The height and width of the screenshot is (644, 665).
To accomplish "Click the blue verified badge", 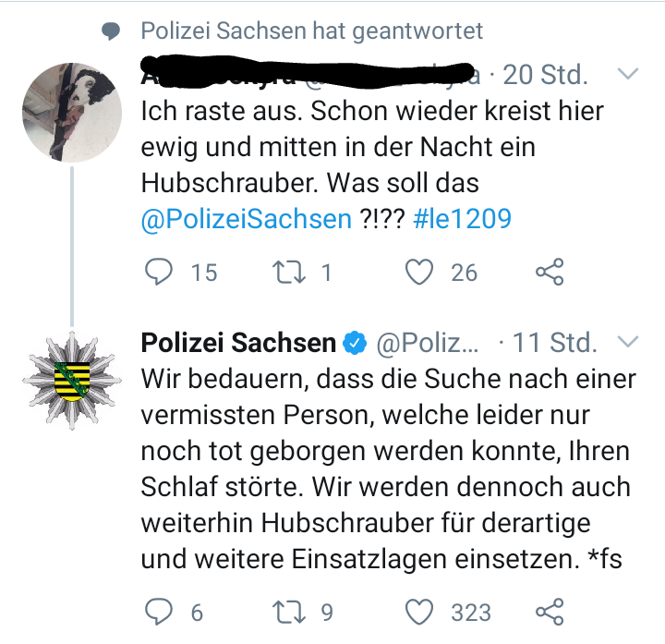I will coord(354,344).
